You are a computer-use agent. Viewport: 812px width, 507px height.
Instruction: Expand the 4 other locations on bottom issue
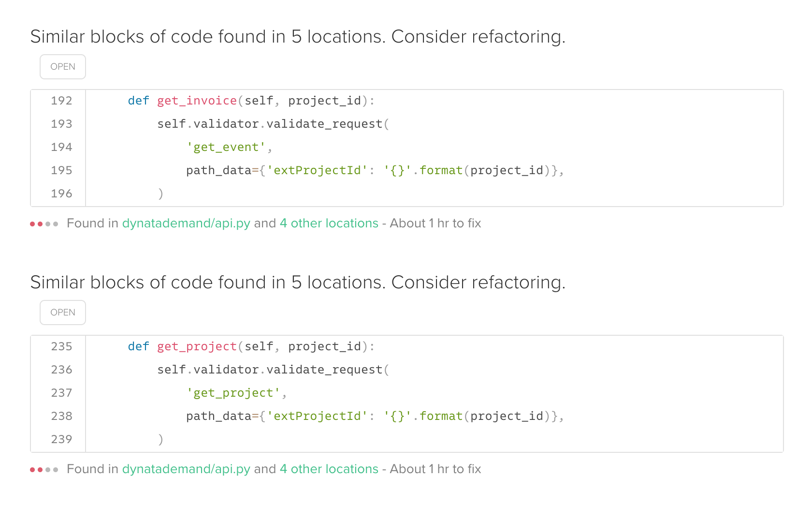[329, 469]
